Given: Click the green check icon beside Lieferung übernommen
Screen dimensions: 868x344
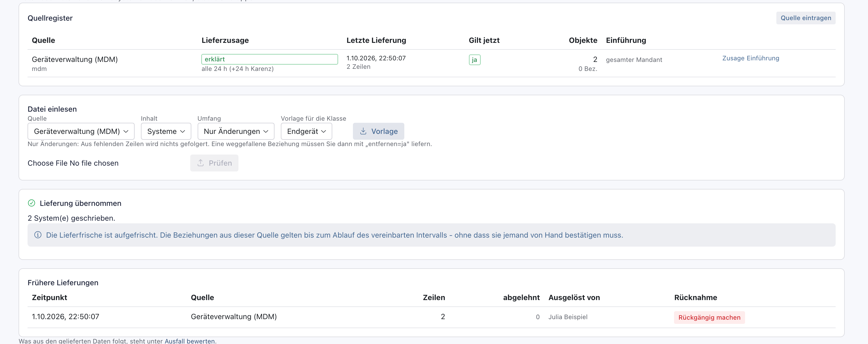Looking at the screenshot, I should [x=31, y=203].
